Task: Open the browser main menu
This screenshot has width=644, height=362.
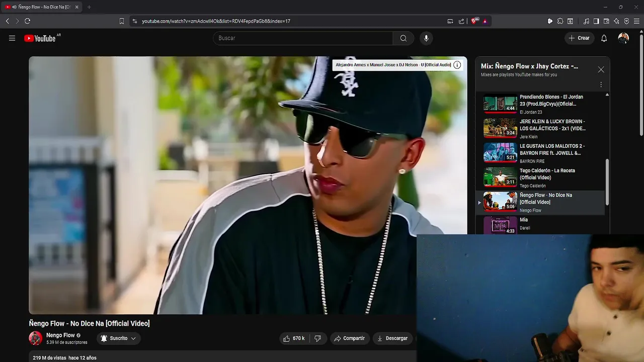Action: coord(637,21)
